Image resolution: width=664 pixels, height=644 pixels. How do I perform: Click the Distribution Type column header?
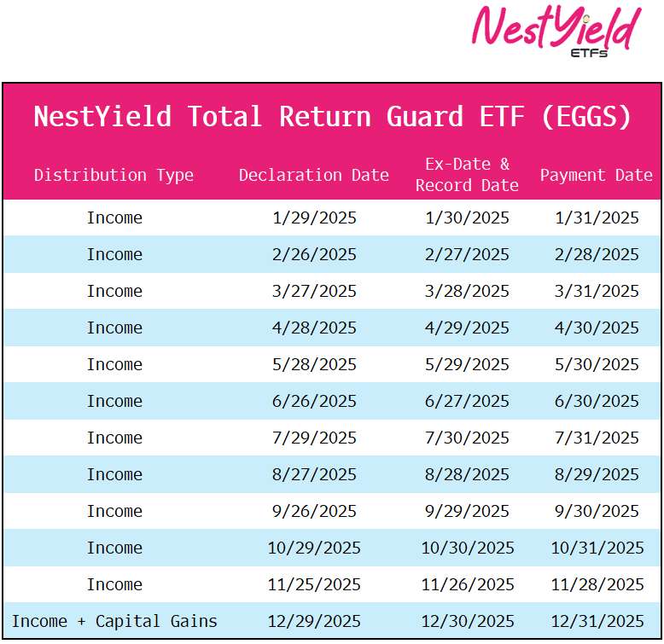[114, 175]
